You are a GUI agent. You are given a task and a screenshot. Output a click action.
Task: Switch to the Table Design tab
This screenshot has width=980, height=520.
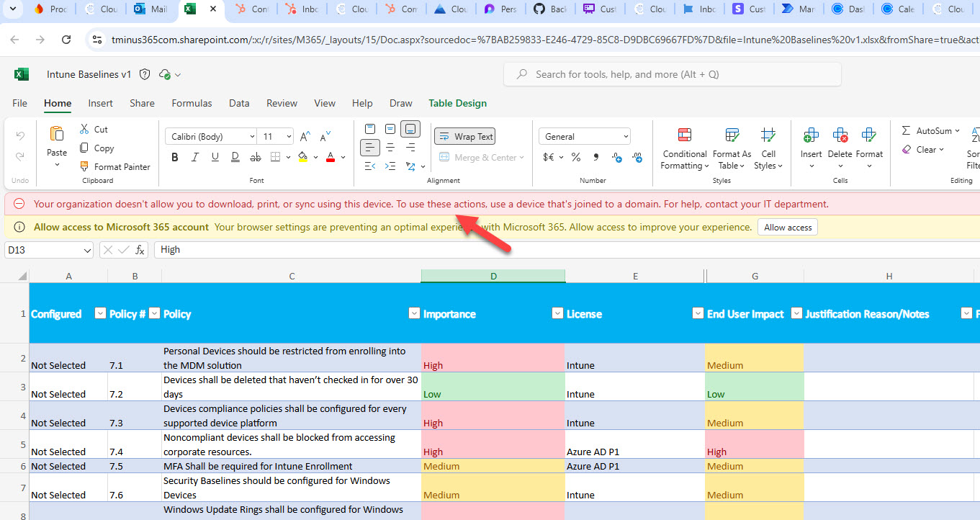point(457,103)
